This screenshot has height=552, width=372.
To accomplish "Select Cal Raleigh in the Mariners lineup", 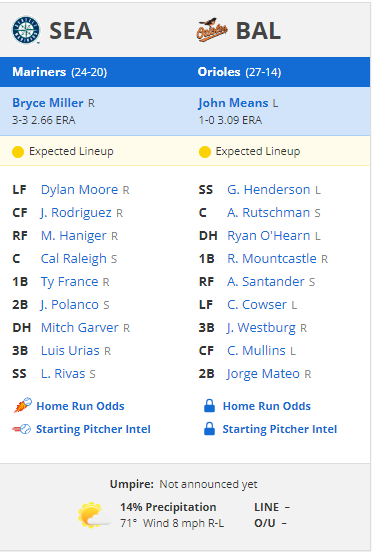I will point(74,259).
